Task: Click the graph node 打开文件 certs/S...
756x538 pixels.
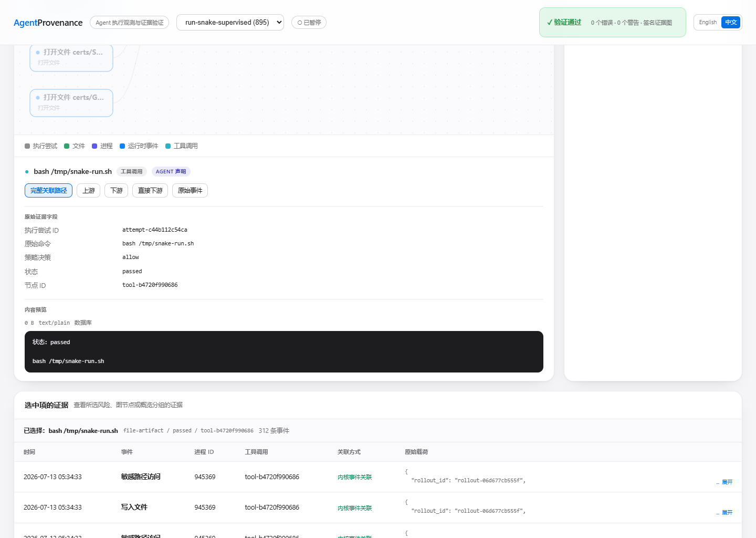Action: click(71, 57)
